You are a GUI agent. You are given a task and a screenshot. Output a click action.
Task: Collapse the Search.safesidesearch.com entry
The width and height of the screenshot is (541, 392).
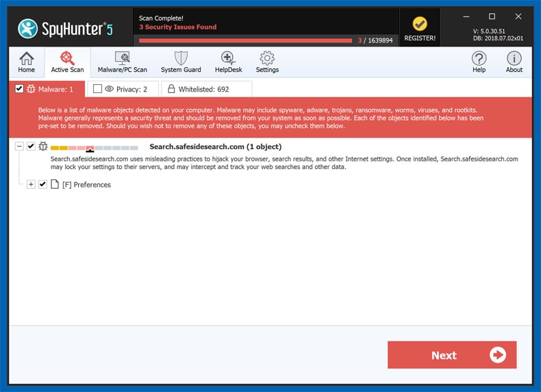coord(19,146)
